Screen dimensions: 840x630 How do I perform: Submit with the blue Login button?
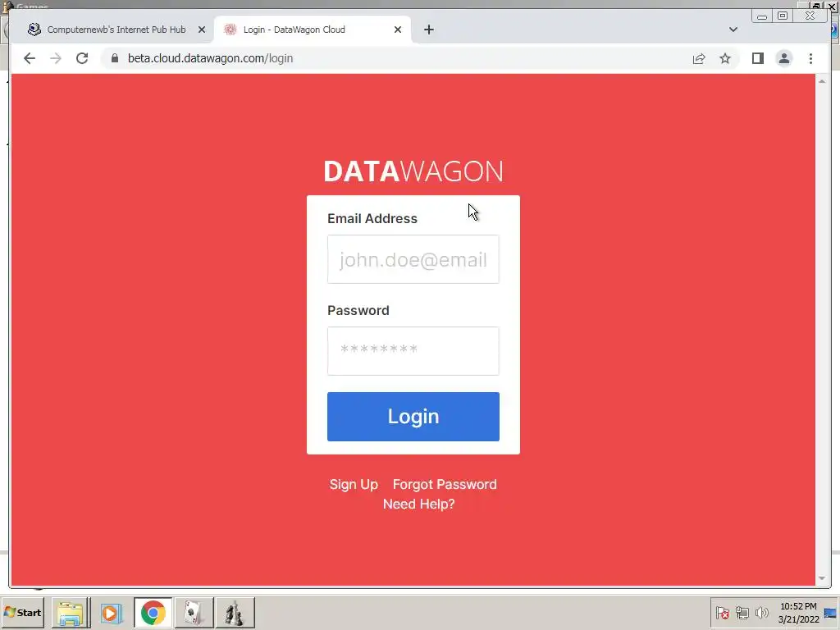tap(413, 416)
